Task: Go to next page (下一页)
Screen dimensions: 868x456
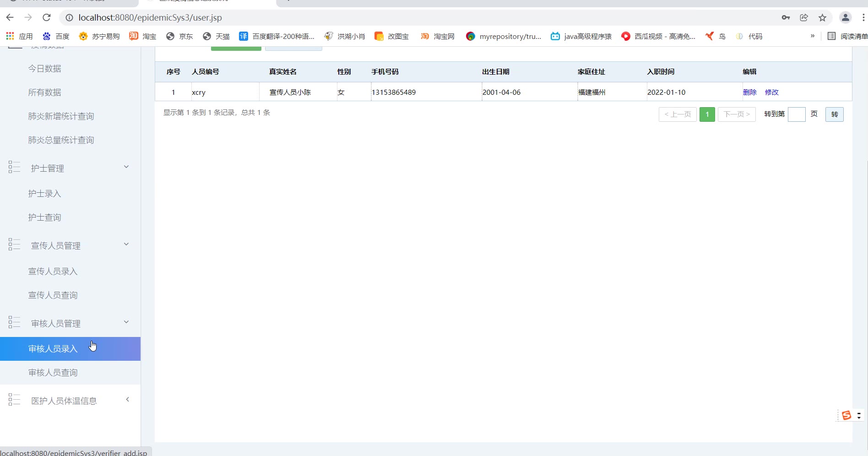Action: tap(737, 114)
